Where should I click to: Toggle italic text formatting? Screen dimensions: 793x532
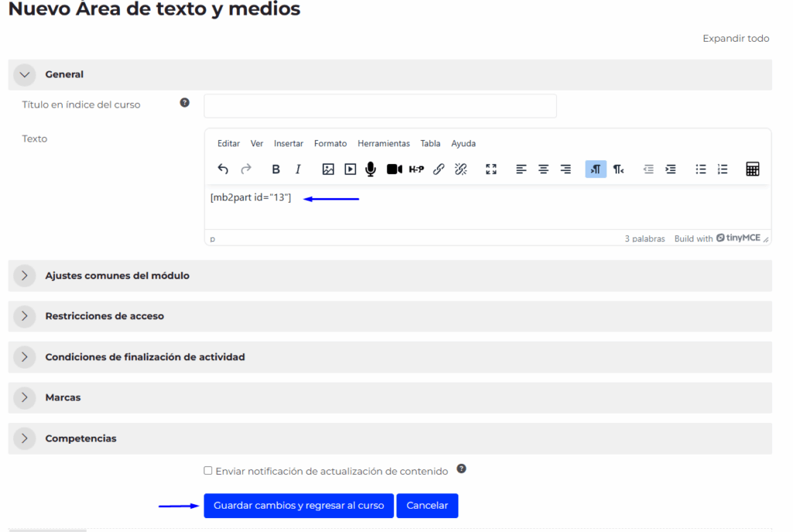297,169
